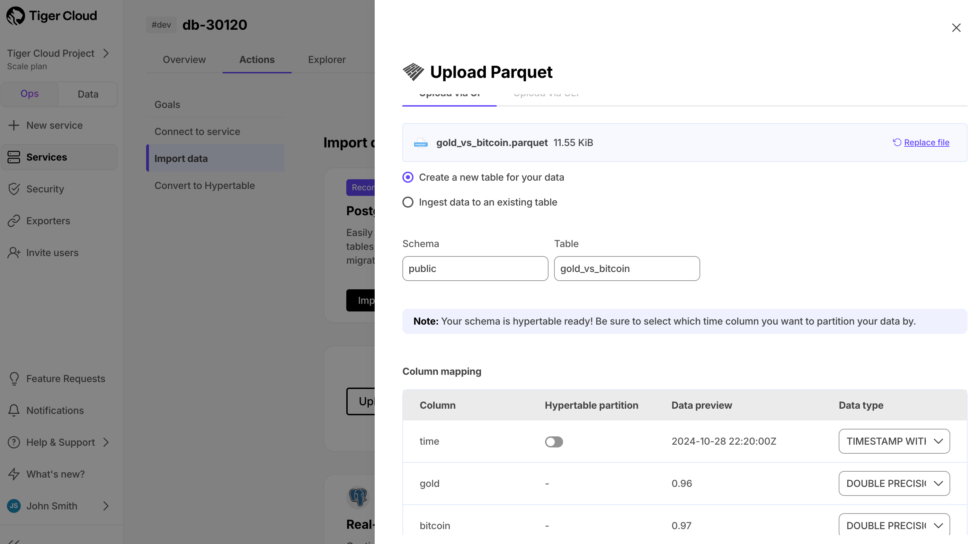Select the What's new lightning icon
This screenshot has width=980, height=544.
[14, 474]
